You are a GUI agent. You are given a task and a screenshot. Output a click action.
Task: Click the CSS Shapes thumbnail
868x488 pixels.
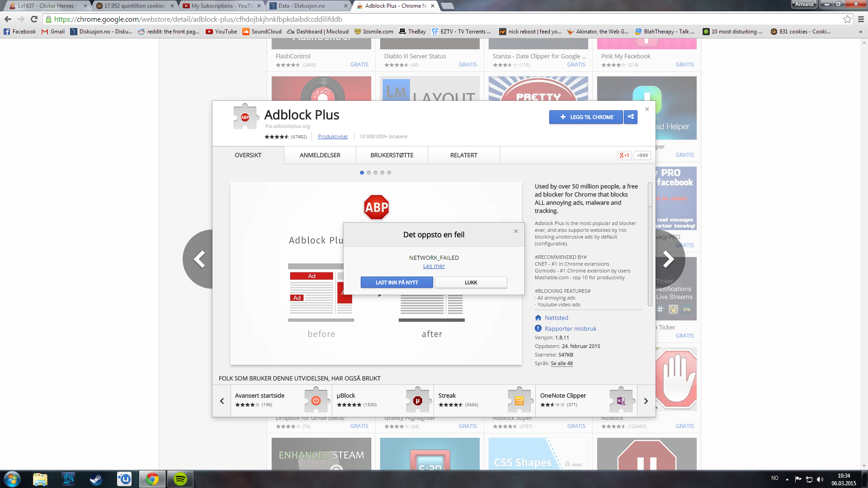click(x=538, y=454)
